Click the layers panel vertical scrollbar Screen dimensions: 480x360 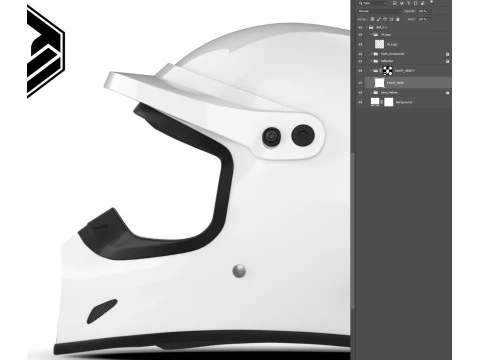pyautogui.click(x=352, y=230)
